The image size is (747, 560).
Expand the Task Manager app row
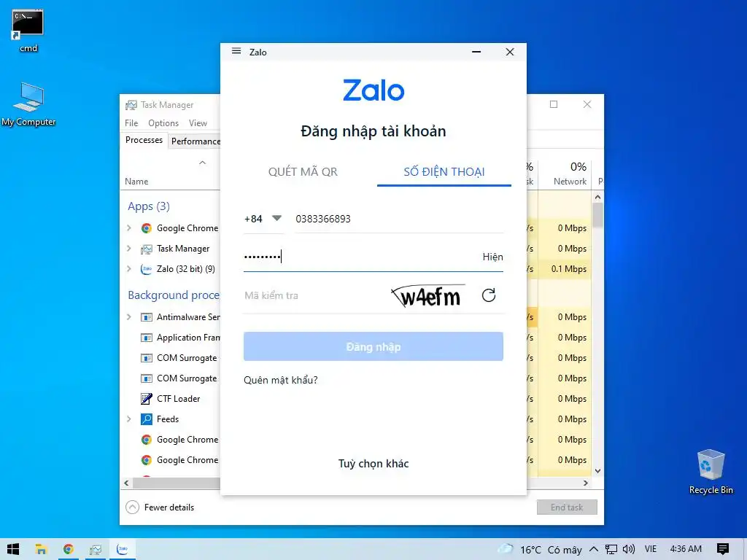coord(128,249)
